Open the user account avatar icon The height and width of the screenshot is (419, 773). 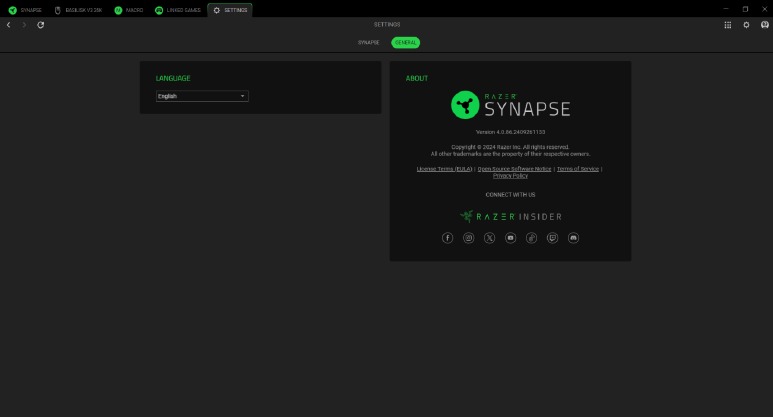[x=765, y=25]
